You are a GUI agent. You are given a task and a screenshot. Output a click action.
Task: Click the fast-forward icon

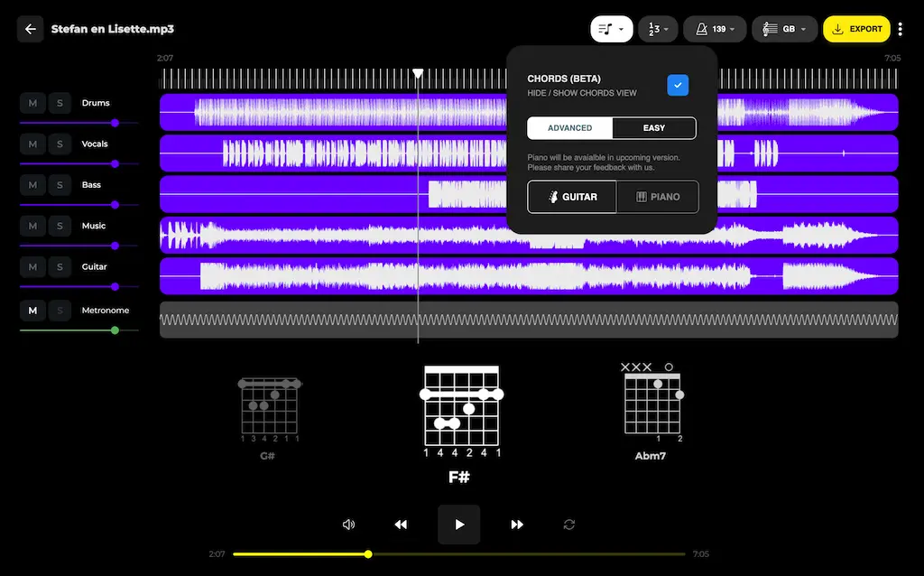click(x=517, y=525)
